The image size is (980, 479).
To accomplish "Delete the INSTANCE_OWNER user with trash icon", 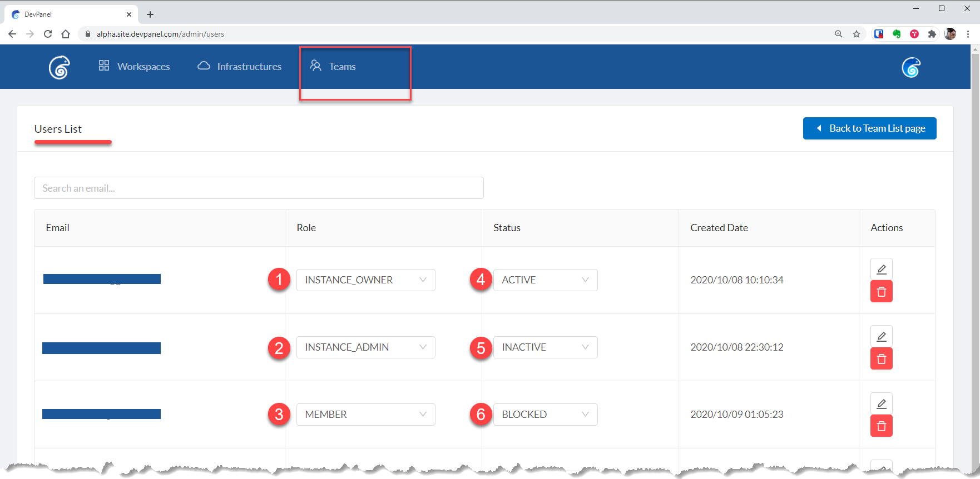I will coord(881,292).
